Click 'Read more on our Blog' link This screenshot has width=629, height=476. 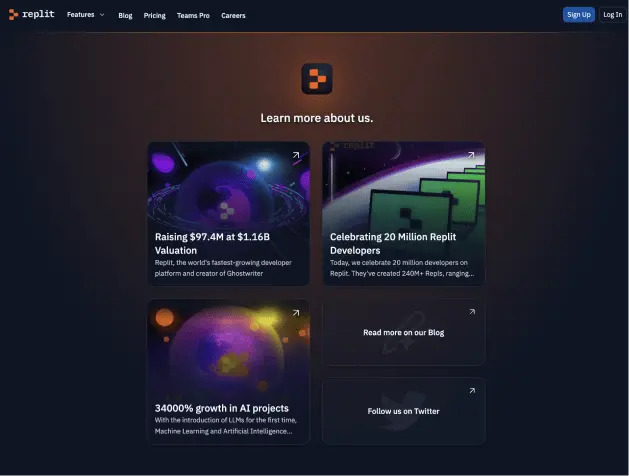(x=404, y=332)
